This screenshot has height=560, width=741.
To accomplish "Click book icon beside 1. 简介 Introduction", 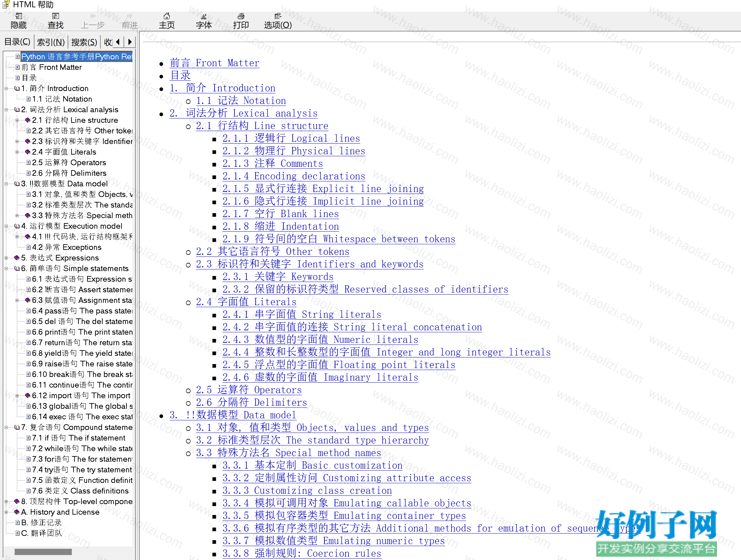I will click(x=17, y=88).
